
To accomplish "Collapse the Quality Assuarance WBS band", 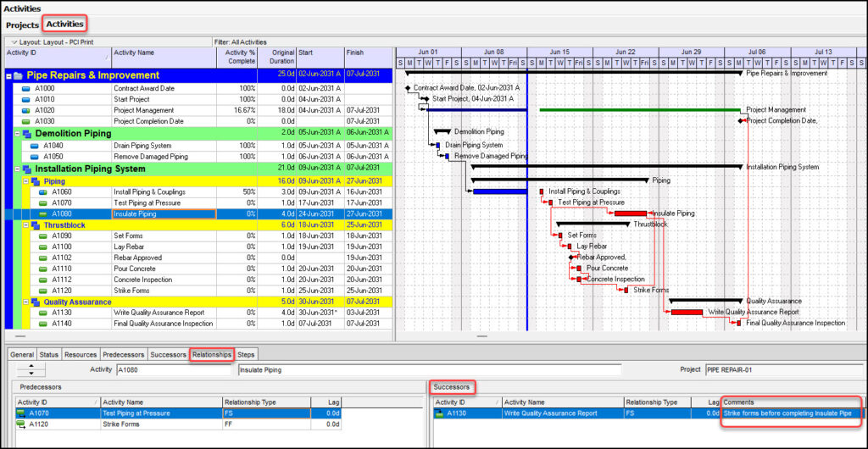I will coord(25,302).
